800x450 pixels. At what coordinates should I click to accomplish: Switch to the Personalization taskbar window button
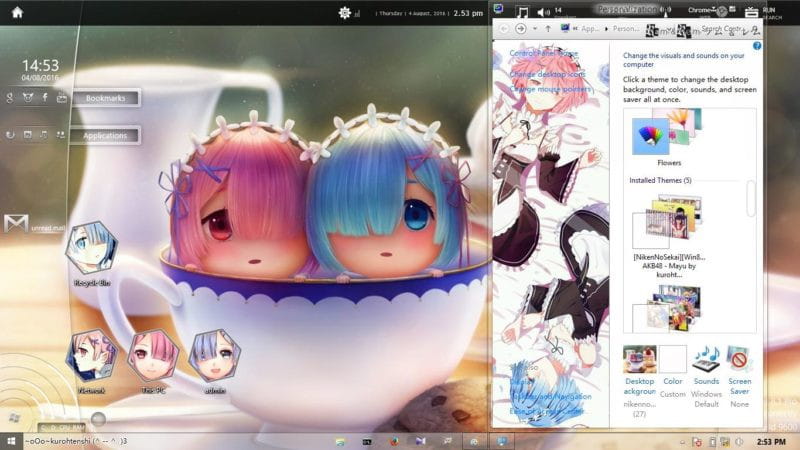(x=502, y=441)
